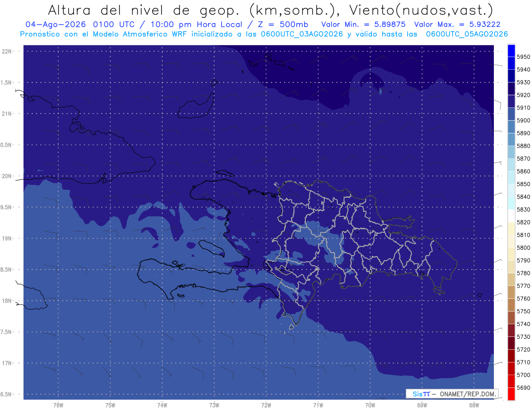Click the 'SisTT - ONAMET/REP.DOM.' credit box
532x411 pixels.
(452, 394)
